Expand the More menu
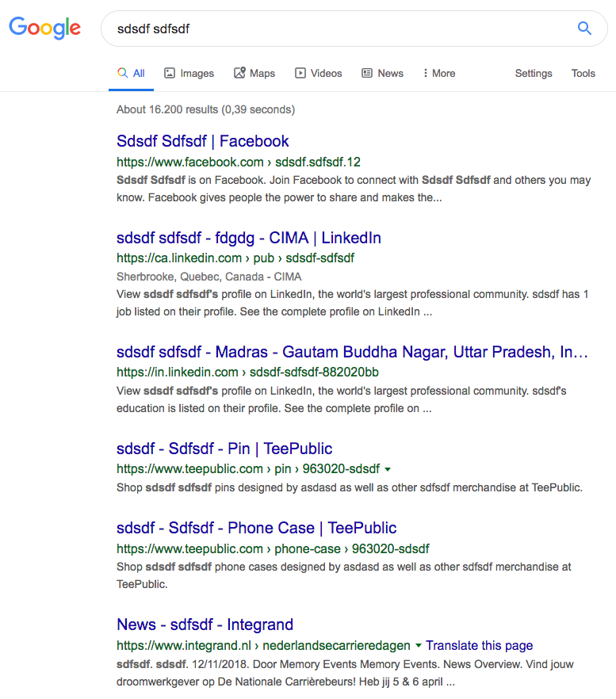The width and height of the screenshot is (616, 699). 439,73
